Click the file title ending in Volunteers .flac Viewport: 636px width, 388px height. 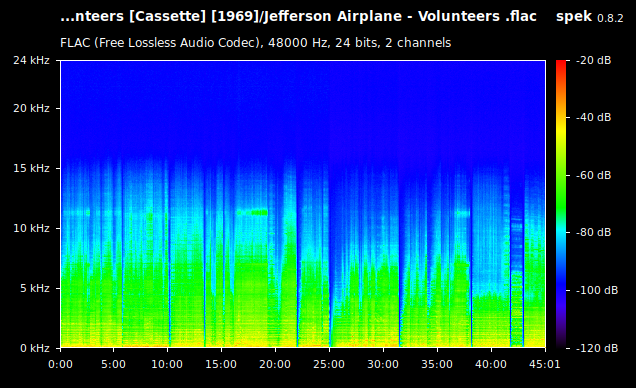click(299, 17)
